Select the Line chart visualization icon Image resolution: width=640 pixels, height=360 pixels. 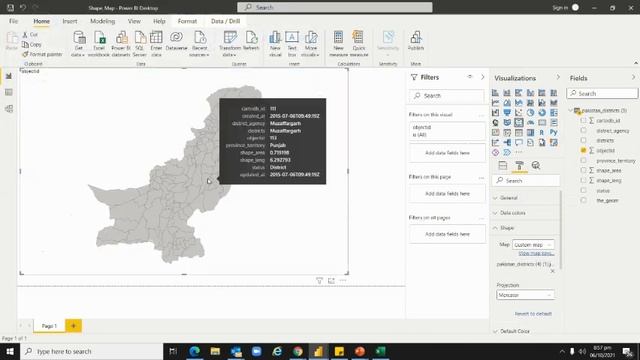coord(495,102)
